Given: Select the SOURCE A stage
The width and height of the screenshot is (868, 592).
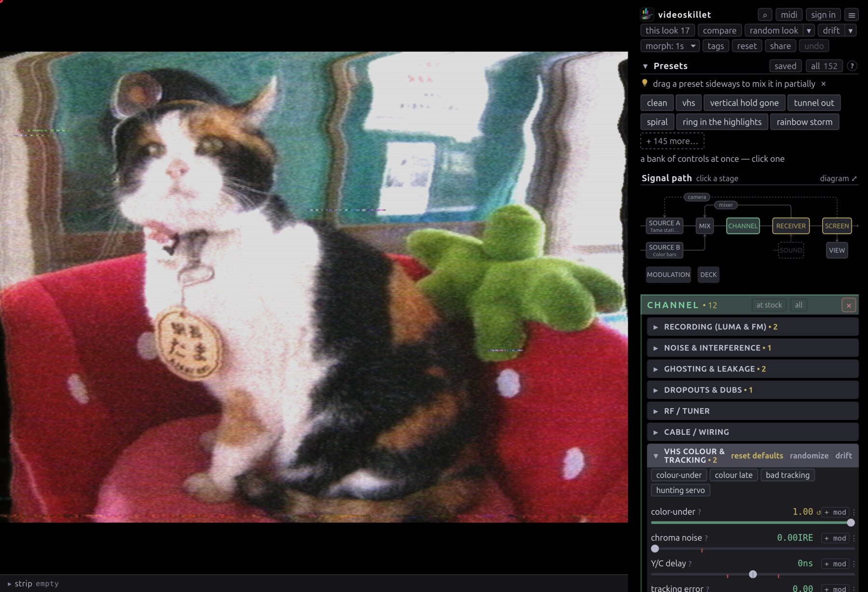Looking at the screenshot, I should (x=665, y=226).
